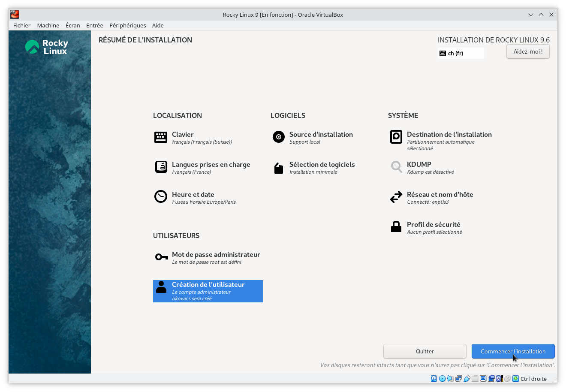Open the Écran menu
The height and width of the screenshot is (392, 566).
point(72,25)
